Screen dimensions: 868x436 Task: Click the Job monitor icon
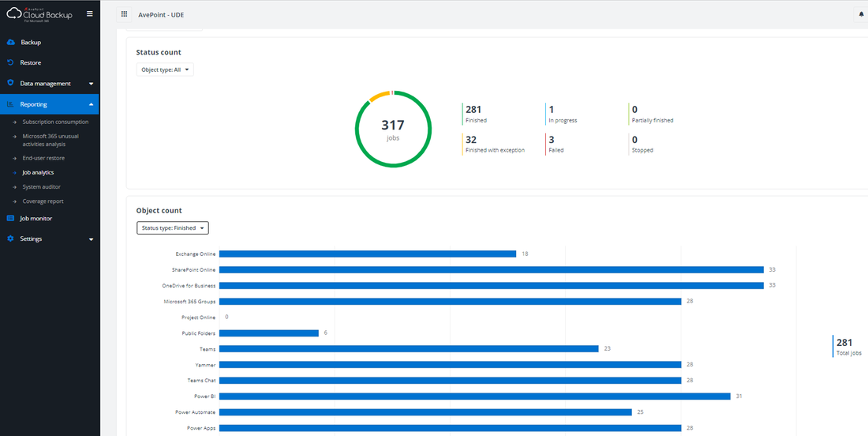click(x=10, y=218)
